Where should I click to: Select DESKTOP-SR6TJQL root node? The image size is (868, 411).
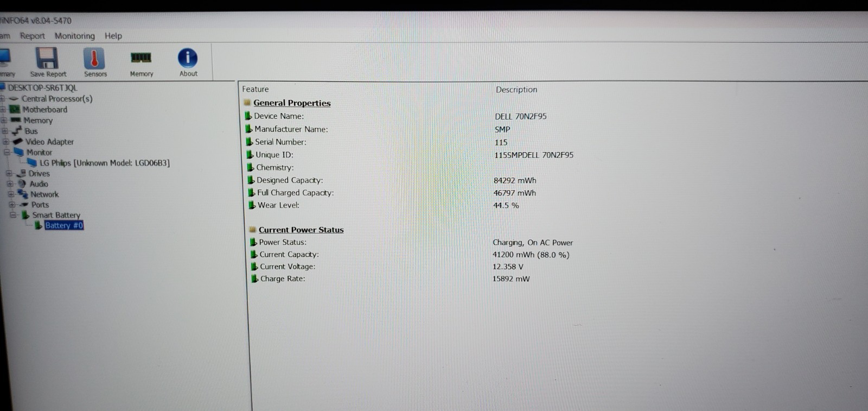[x=43, y=87]
